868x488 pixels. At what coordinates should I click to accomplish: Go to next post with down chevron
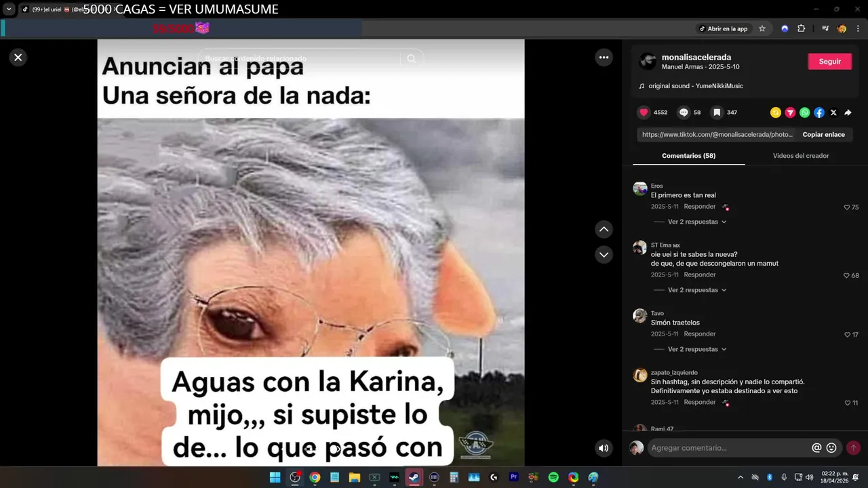(x=604, y=254)
